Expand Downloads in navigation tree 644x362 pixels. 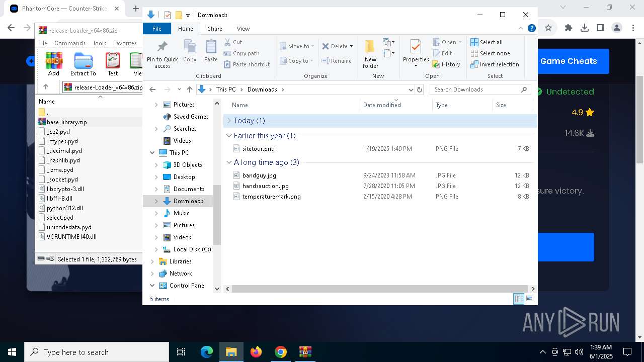(x=156, y=201)
